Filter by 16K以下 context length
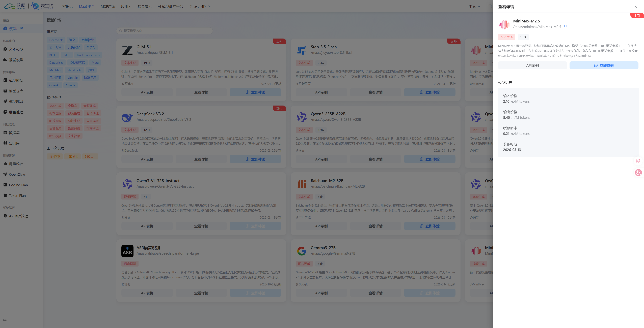Viewport: 644px width, 328px height. [55, 157]
